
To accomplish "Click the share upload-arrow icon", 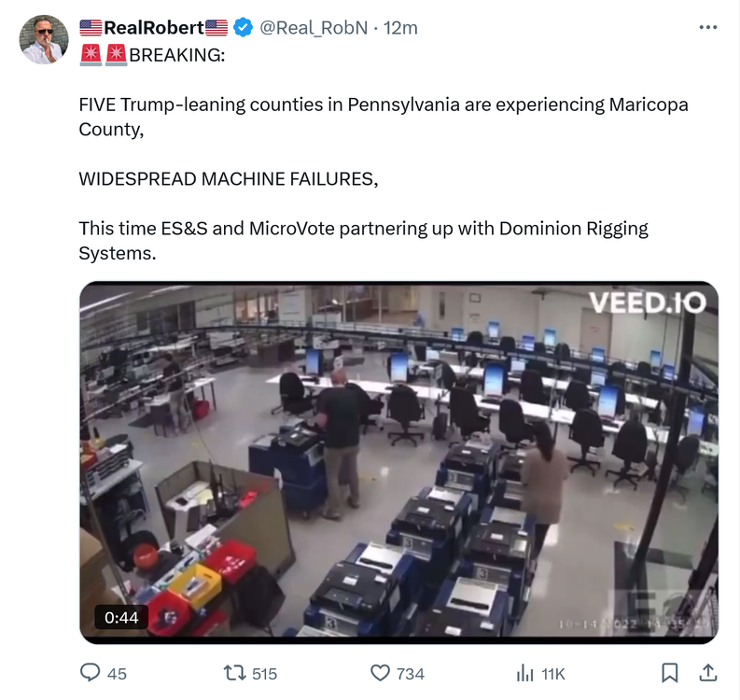I will pyautogui.click(x=708, y=673).
